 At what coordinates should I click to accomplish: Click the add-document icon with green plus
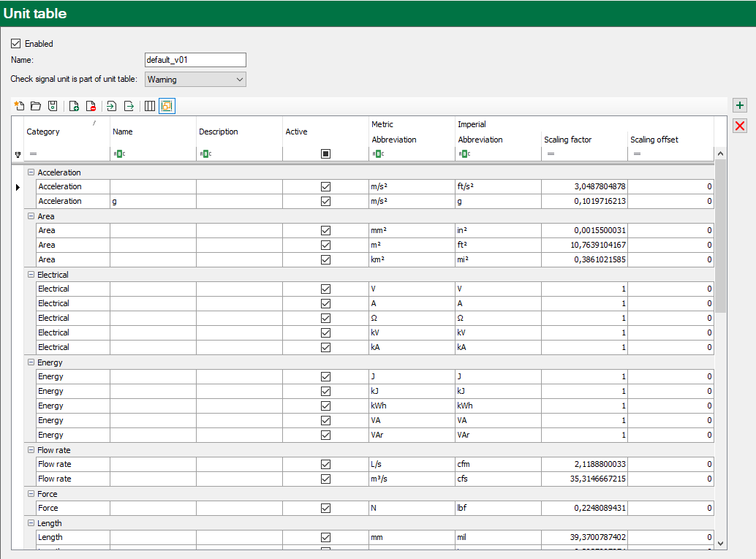coord(74,106)
